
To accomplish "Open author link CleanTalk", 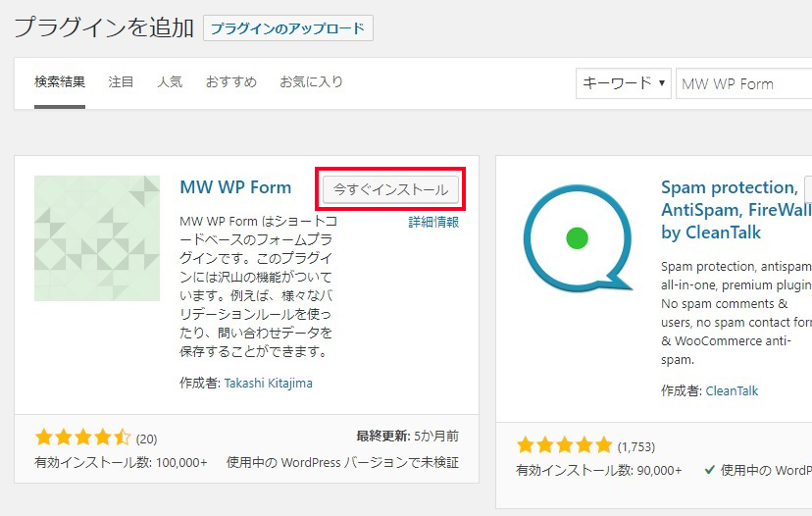I will point(732,391).
